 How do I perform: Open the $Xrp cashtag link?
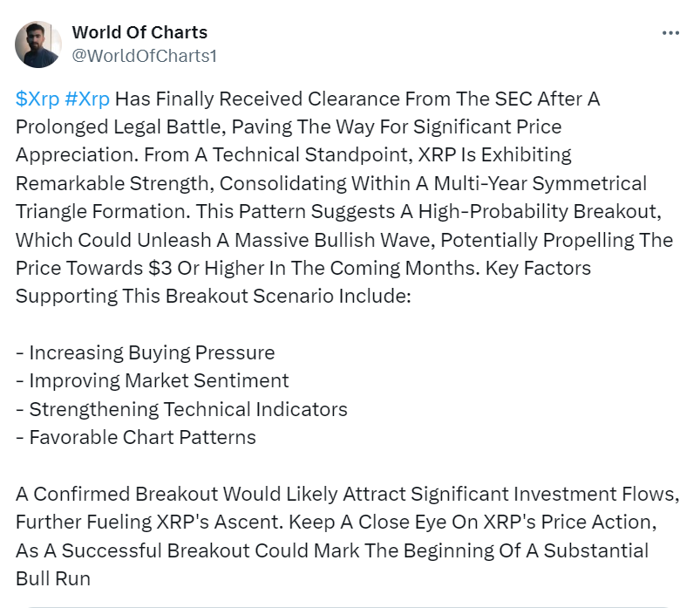37,99
